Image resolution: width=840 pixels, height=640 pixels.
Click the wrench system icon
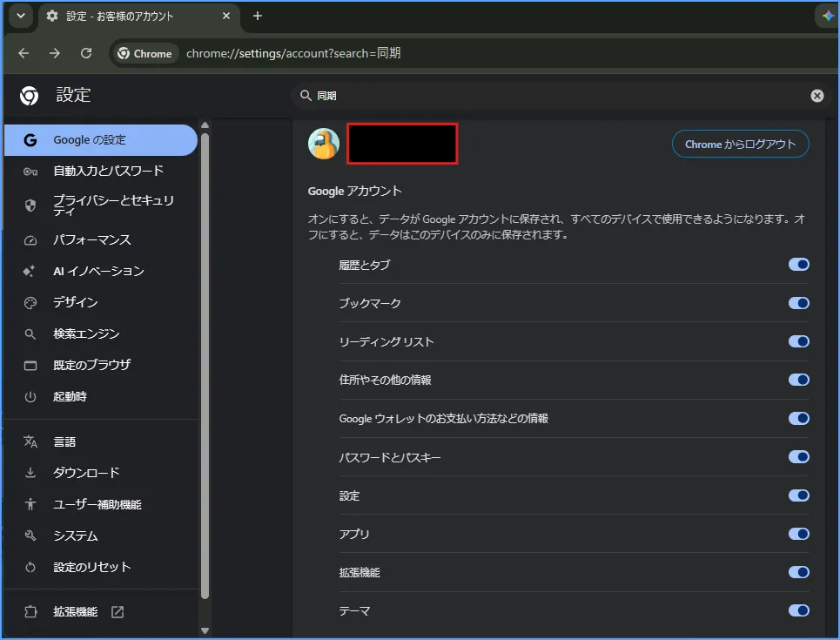point(30,536)
